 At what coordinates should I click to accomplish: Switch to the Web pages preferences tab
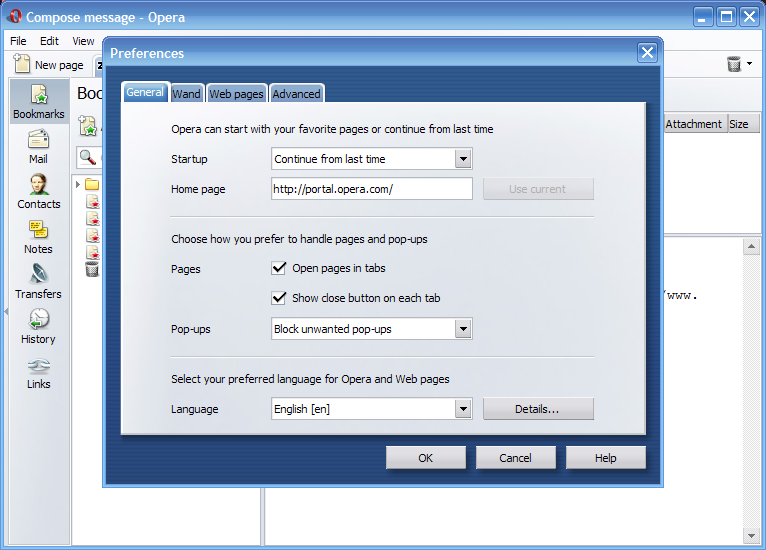tap(236, 94)
